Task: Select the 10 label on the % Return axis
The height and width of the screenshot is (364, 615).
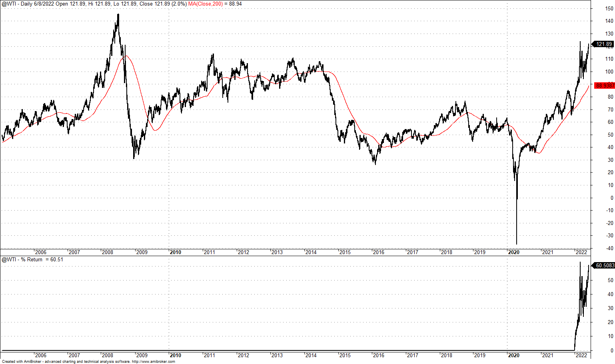Action: click(611, 336)
